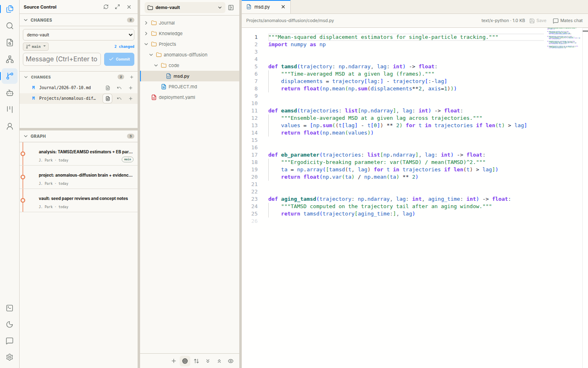Add new item in file tree toolbar

[x=174, y=361]
